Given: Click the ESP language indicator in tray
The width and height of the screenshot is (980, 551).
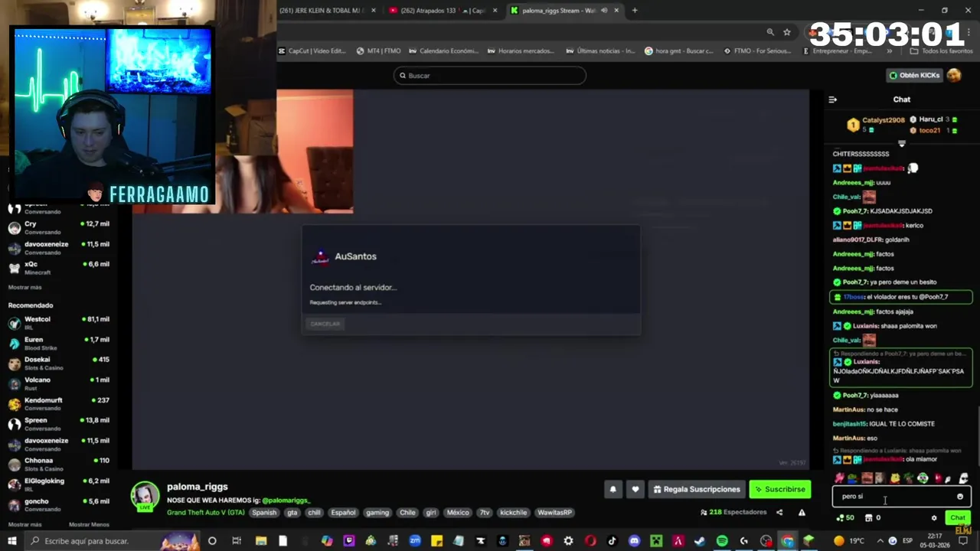Looking at the screenshot, I should [907, 541].
